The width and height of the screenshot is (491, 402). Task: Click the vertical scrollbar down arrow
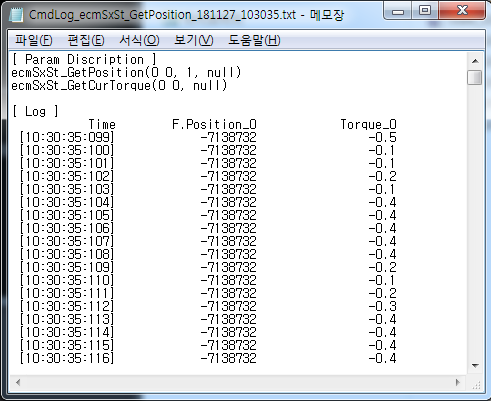point(475,366)
